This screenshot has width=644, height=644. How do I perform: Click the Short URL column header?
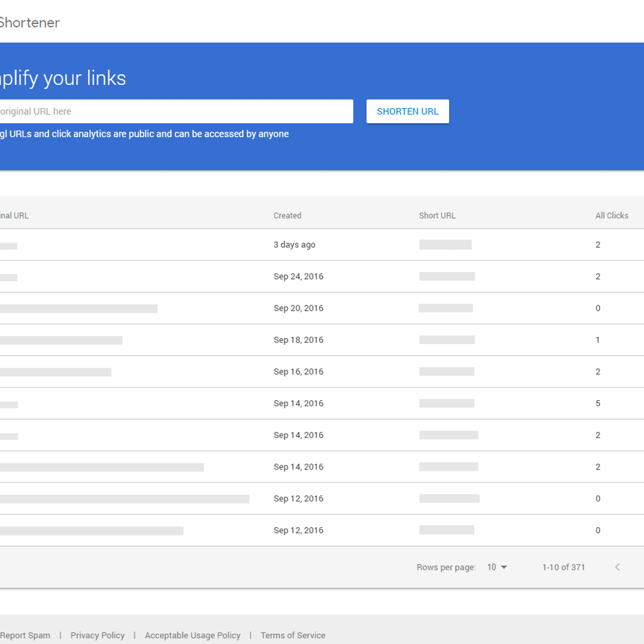[x=437, y=216]
